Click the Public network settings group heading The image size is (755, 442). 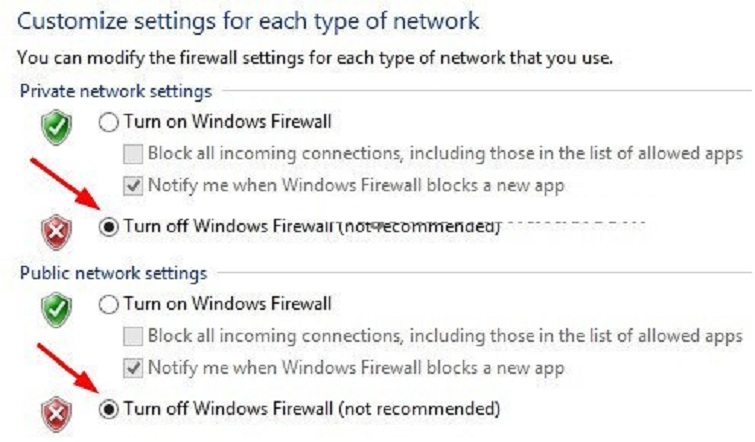click(x=114, y=272)
